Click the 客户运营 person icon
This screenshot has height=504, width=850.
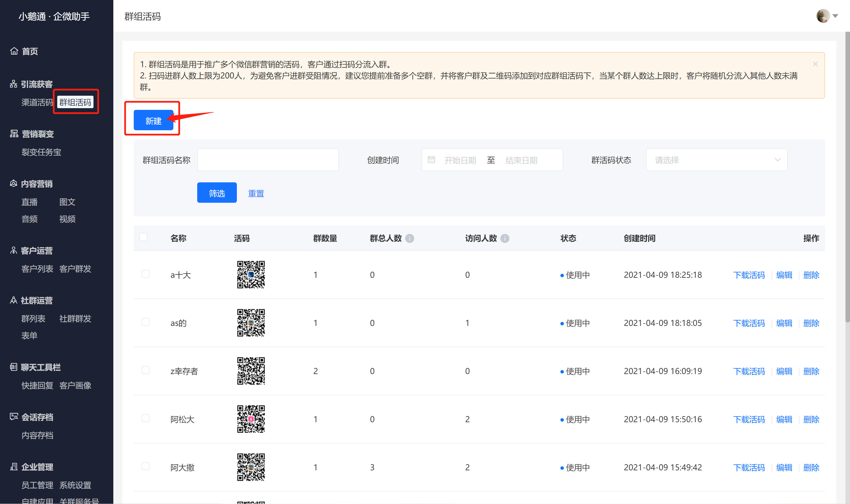tap(14, 251)
